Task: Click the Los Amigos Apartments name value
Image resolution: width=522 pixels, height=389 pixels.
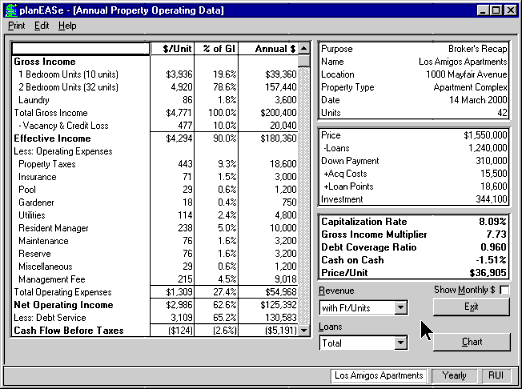Action: tap(463, 62)
